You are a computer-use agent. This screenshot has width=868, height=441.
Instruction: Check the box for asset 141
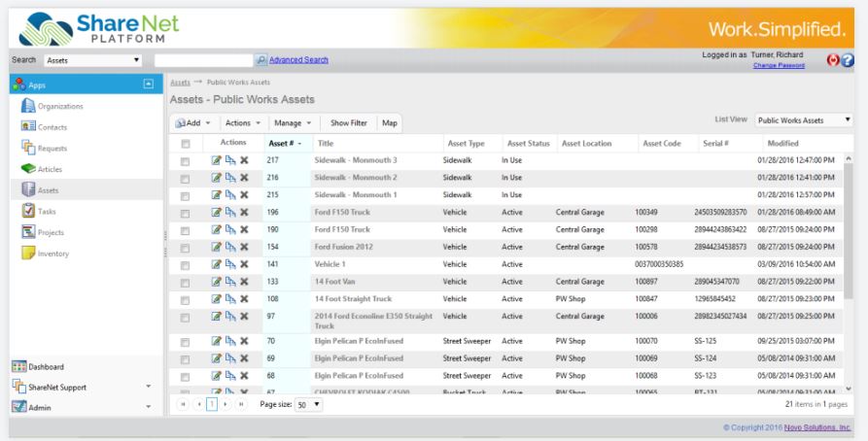(185, 265)
